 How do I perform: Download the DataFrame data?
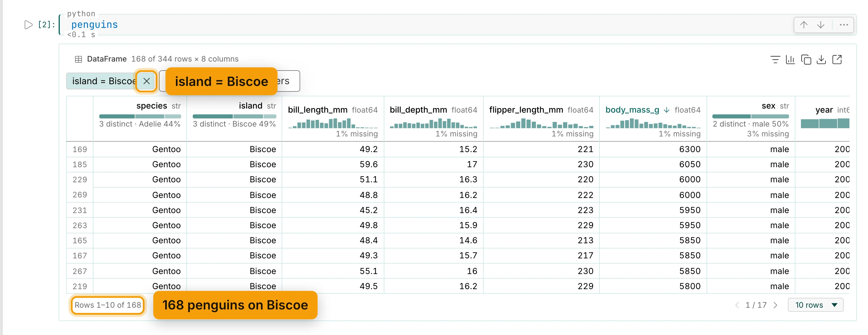pyautogui.click(x=822, y=60)
